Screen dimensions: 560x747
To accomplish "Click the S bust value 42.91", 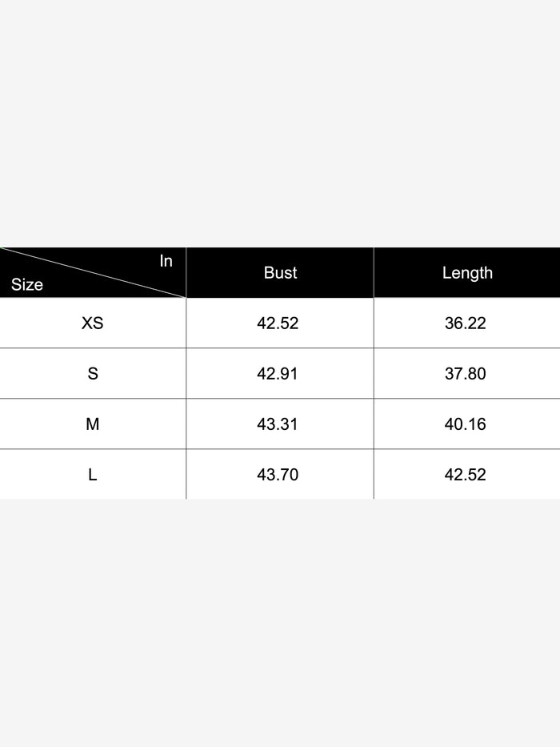I will (278, 374).
